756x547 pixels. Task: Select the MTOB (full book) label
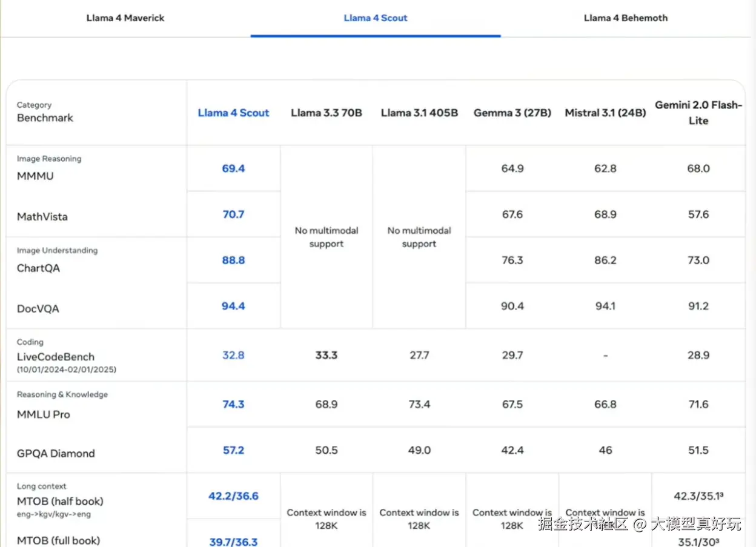[58, 540]
